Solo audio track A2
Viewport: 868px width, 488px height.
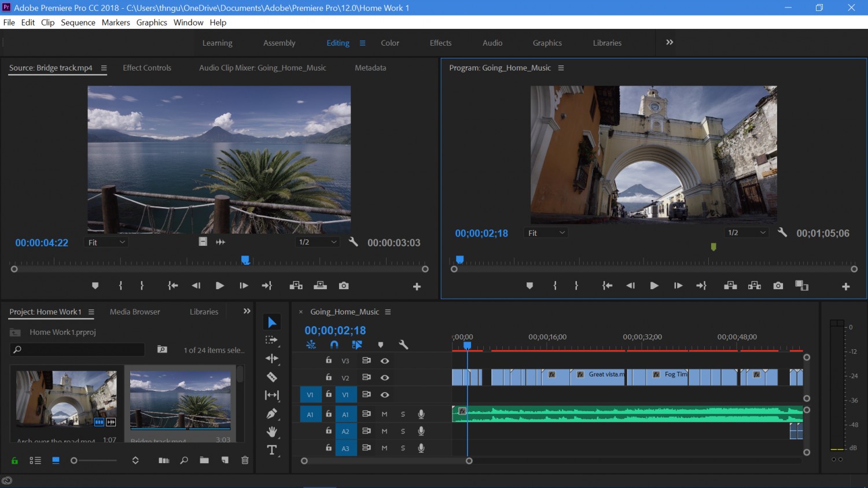(403, 431)
